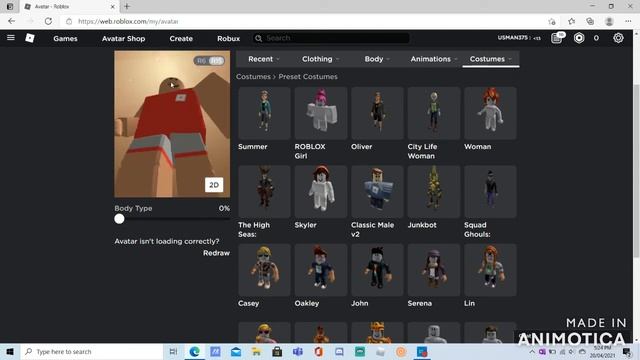Launch Microsoft Edge from taskbar

[x=194, y=351]
